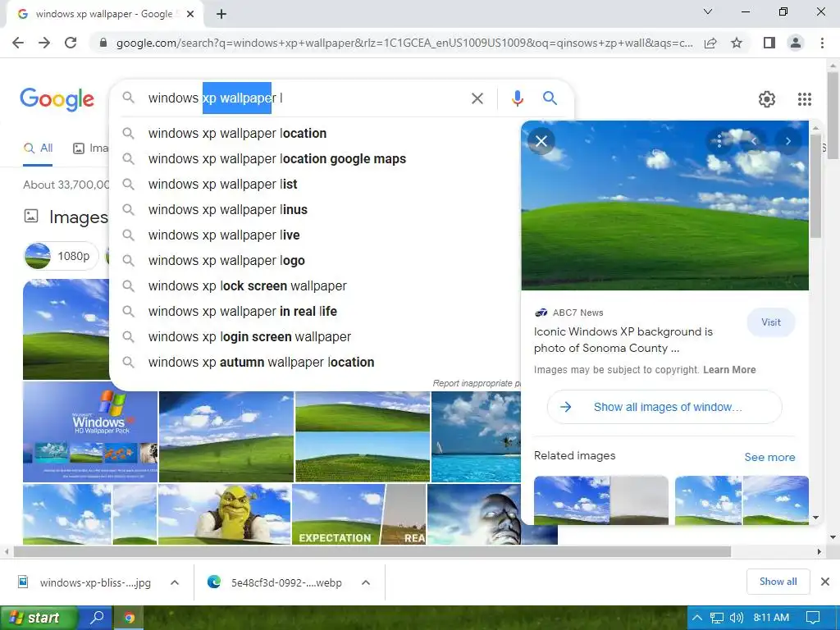Show hidden tray icons chevron
840x630 pixels.
pos(697,618)
